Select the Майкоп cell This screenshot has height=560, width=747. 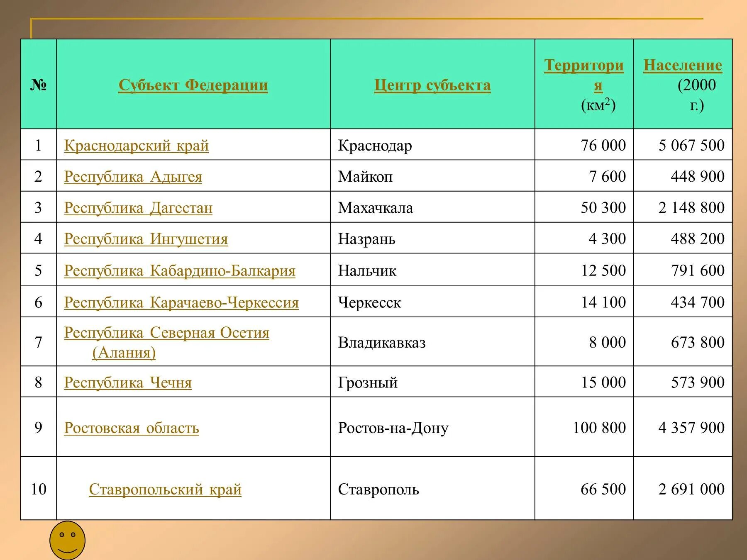(432, 175)
